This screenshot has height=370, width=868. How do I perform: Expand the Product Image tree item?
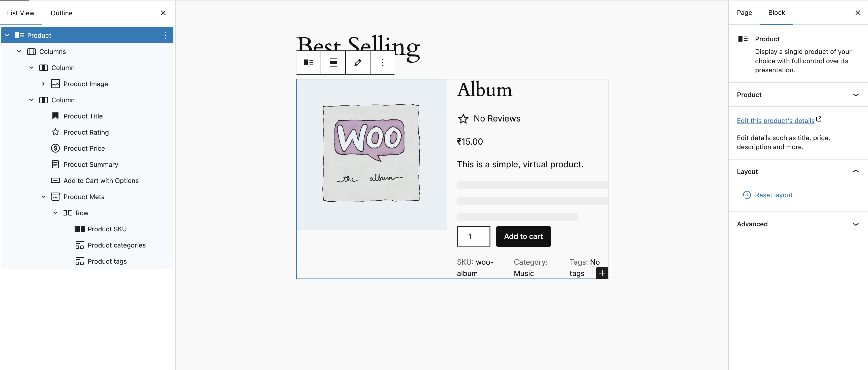(x=43, y=84)
